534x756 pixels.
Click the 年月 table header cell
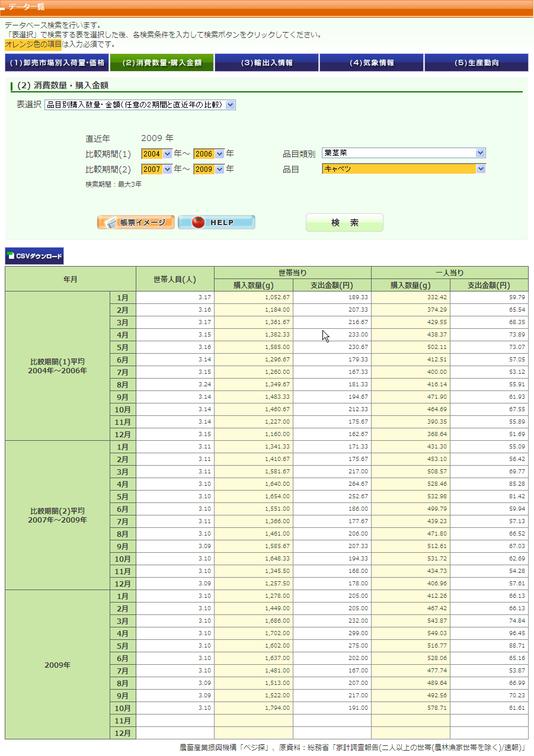(x=71, y=279)
